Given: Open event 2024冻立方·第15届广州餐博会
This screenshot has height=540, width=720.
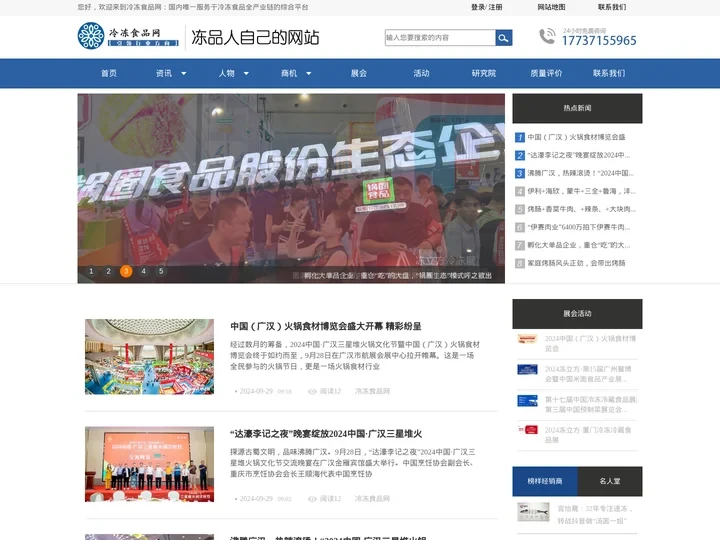Looking at the screenshot, I should (x=588, y=374).
